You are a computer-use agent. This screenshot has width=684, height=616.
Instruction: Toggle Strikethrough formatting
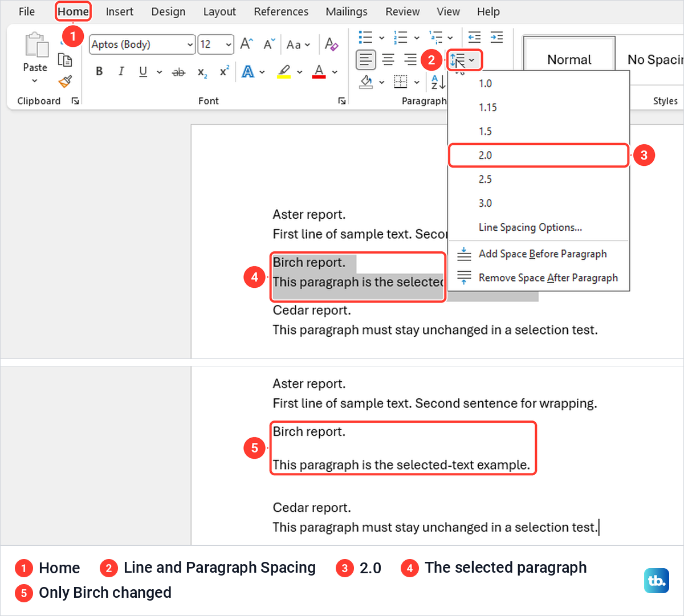coord(178,72)
